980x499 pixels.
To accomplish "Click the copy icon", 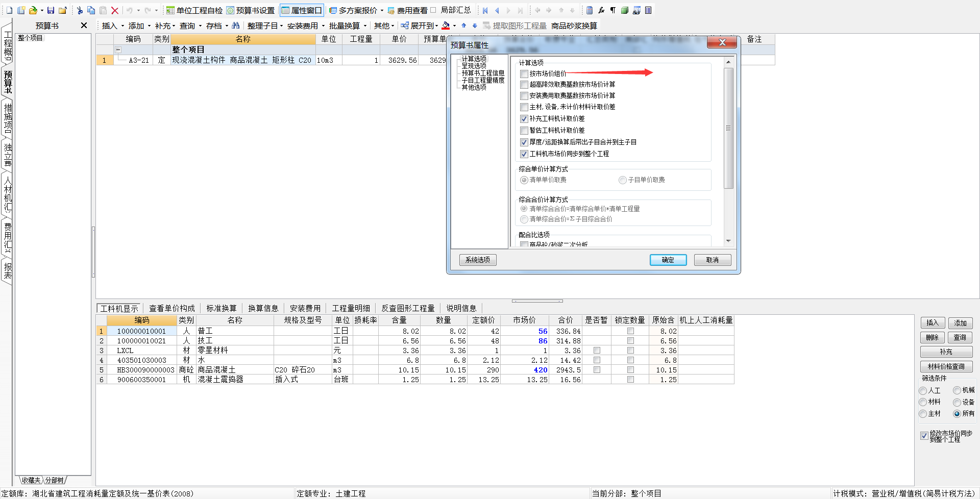I will [91, 10].
